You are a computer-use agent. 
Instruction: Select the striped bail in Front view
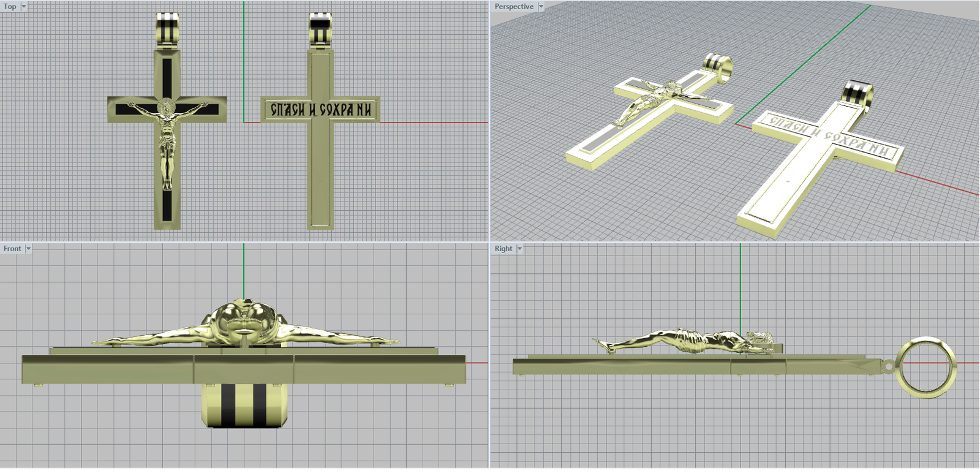pos(244,404)
